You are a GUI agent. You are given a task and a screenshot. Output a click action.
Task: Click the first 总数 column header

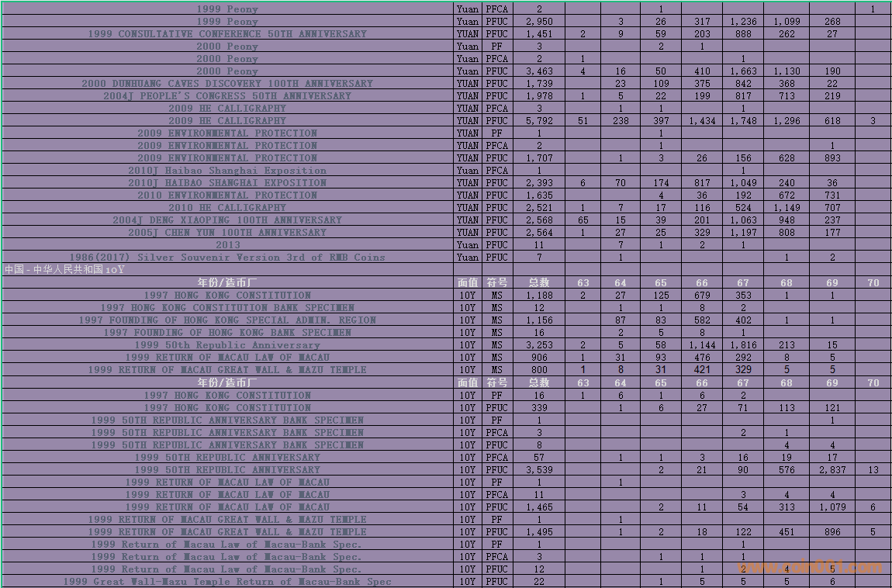(x=538, y=283)
